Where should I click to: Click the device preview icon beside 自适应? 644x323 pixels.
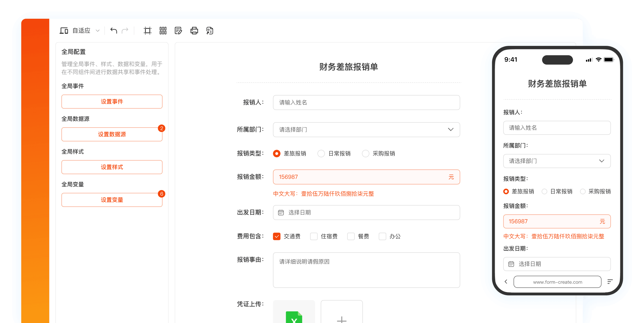64,30
